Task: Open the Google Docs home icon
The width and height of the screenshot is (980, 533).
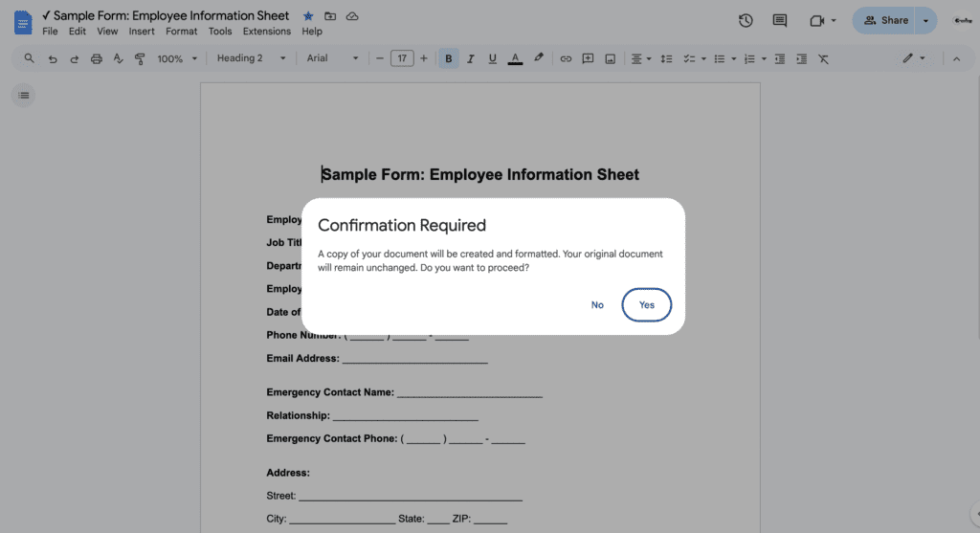Action: tap(23, 23)
